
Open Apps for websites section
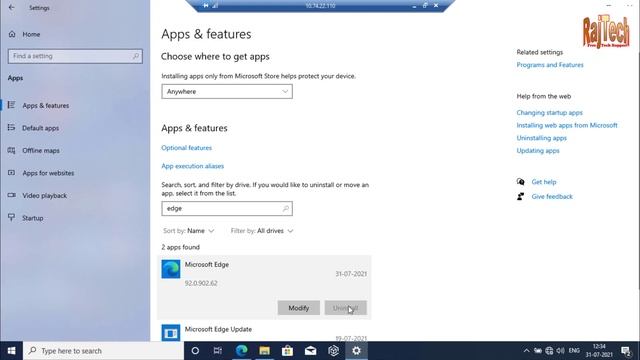(x=48, y=173)
